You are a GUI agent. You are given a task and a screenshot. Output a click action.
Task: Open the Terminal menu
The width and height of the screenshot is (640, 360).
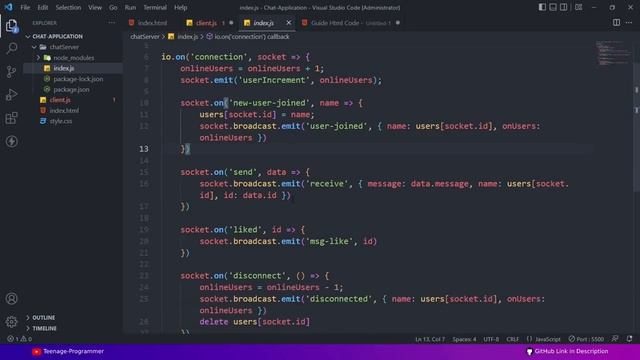click(155, 7)
